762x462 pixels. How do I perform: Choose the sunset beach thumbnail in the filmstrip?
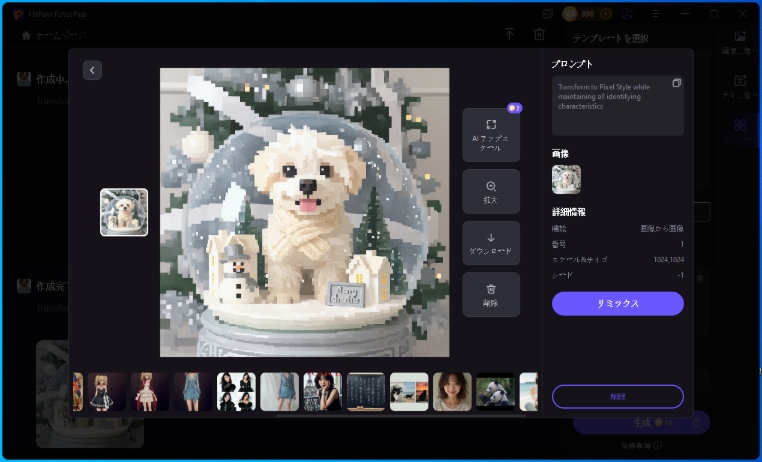click(x=409, y=392)
